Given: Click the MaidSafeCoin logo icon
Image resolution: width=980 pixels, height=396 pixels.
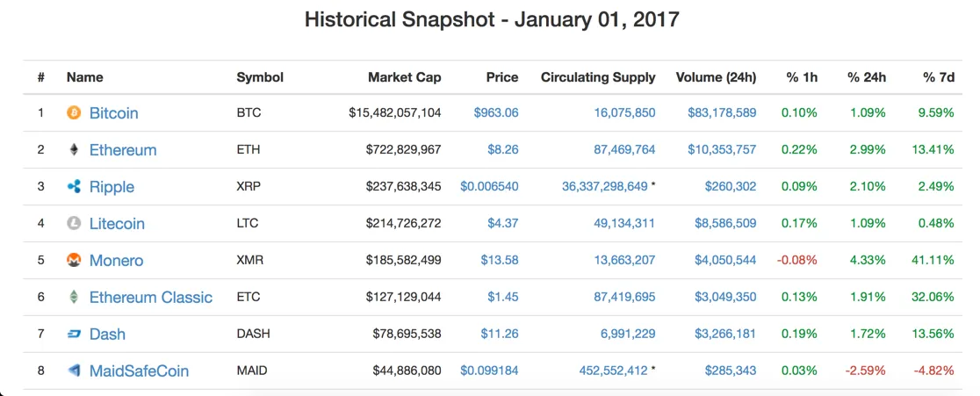Looking at the screenshot, I should tap(74, 371).
